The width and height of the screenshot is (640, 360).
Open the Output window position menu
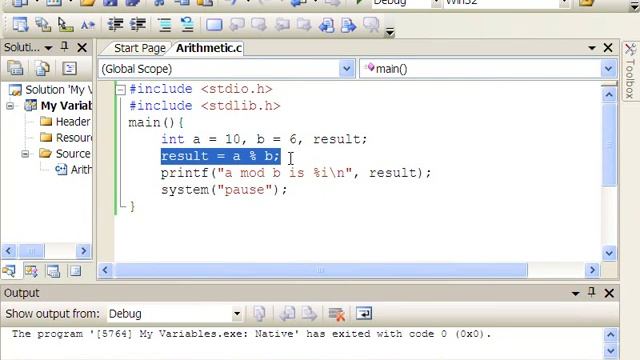coord(576,293)
